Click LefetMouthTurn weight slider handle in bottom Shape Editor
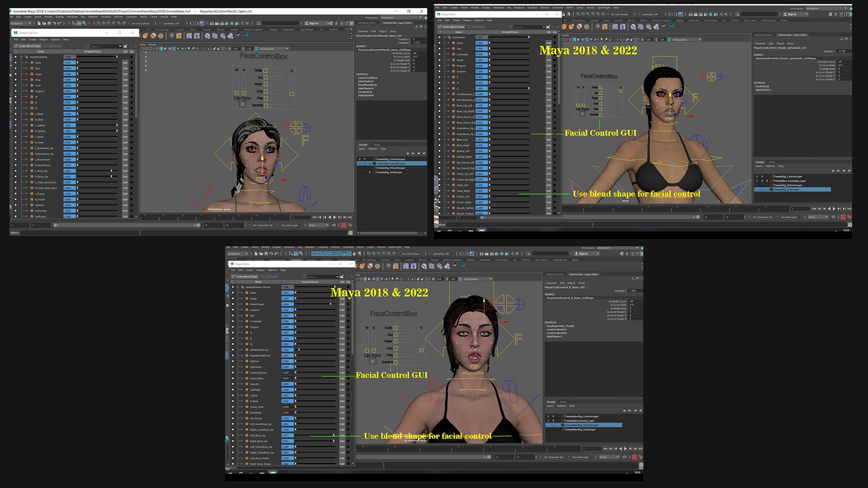 [x=299, y=349]
